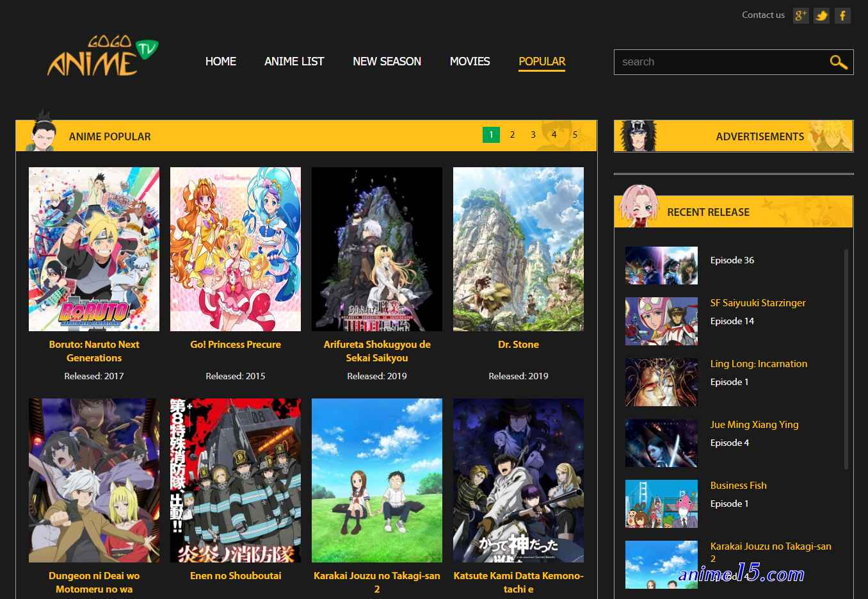The width and height of the screenshot is (868, 599).
Task: Click Released: 2019 under Arifureta
Action: click(377, 376)
